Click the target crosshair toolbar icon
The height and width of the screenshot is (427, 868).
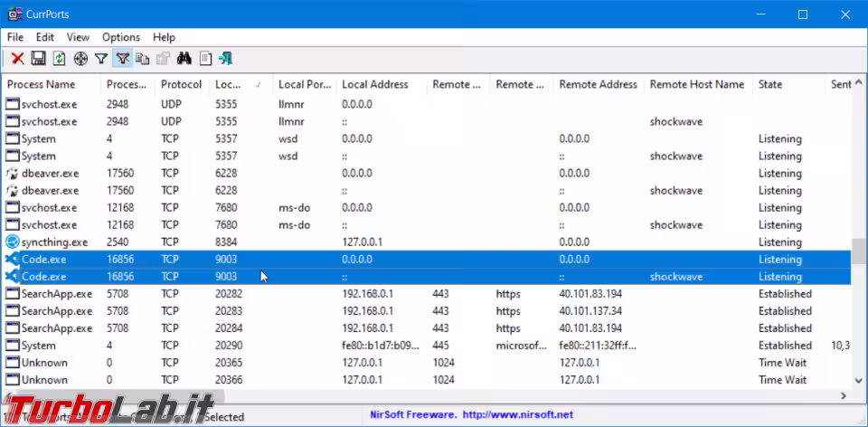[80, 58]
